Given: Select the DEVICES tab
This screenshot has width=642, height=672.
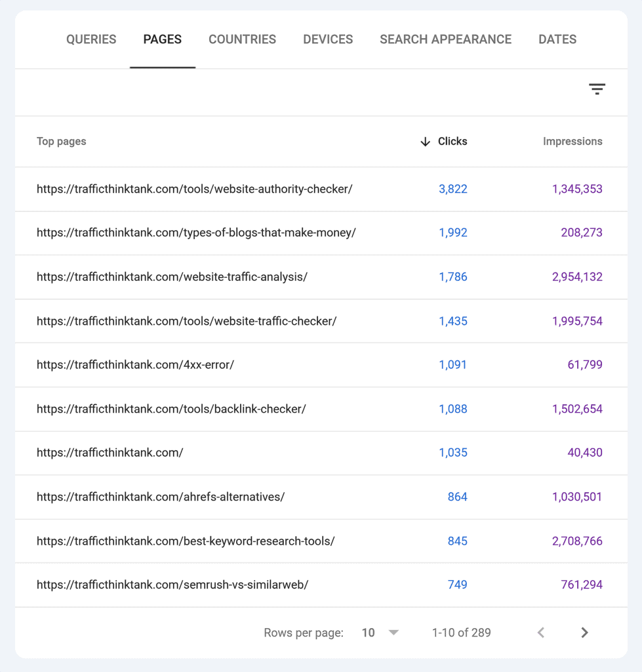Looking at the screenshot, I should click(327, 39).
